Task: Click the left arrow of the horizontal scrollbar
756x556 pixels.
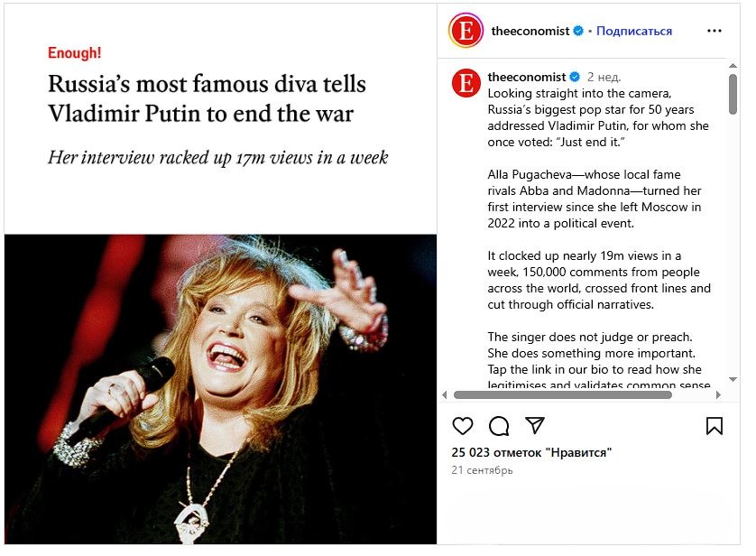Action: [444, 394]
